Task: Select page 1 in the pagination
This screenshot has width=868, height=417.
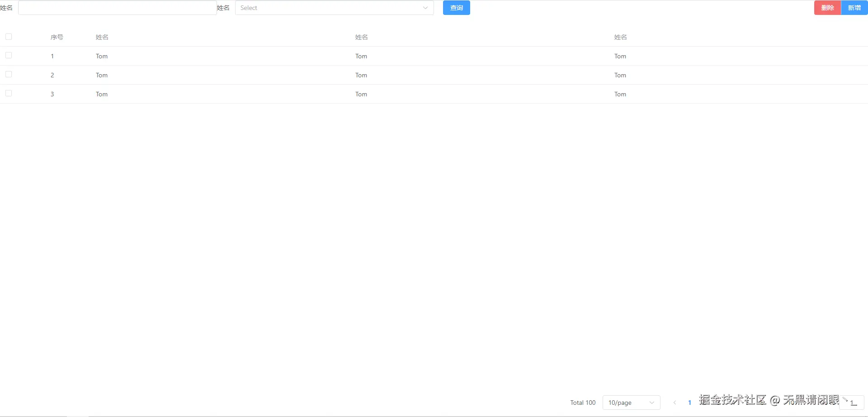Action: [x=689, y=402]
